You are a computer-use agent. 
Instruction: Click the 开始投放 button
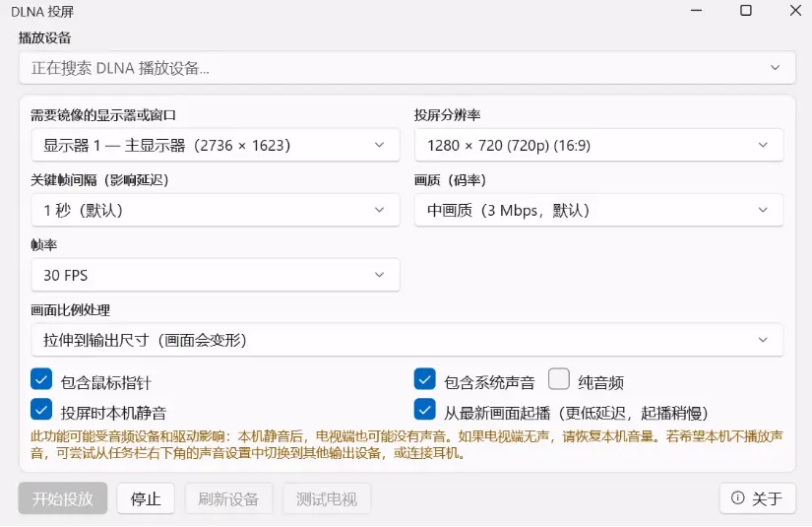tap(63, 498)
